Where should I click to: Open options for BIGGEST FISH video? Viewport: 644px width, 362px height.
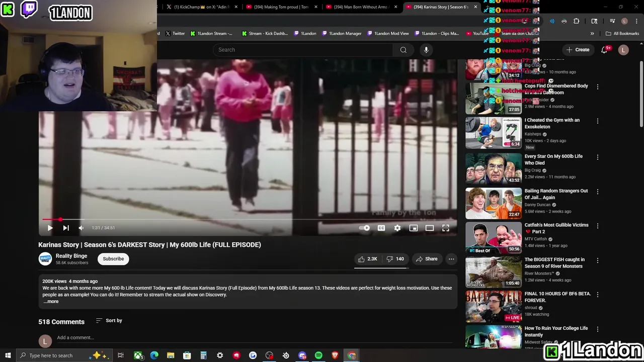point(598,260)
